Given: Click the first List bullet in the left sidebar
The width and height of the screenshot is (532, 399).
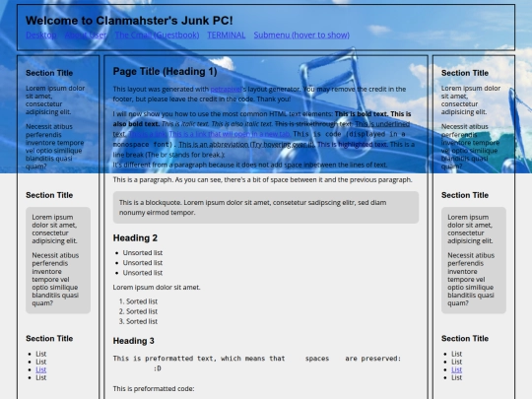Looking at the screenshot, I should 41,354.
